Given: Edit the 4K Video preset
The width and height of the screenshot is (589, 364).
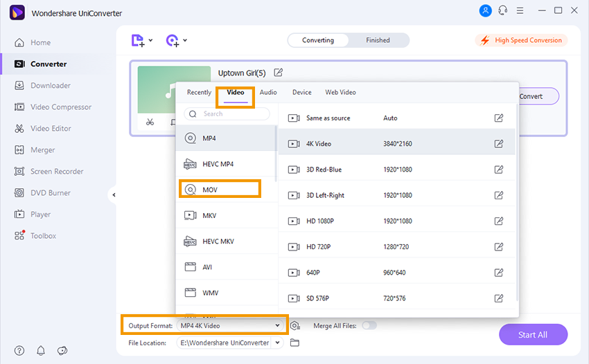Looking at the screenshot, I should (498, 144).
